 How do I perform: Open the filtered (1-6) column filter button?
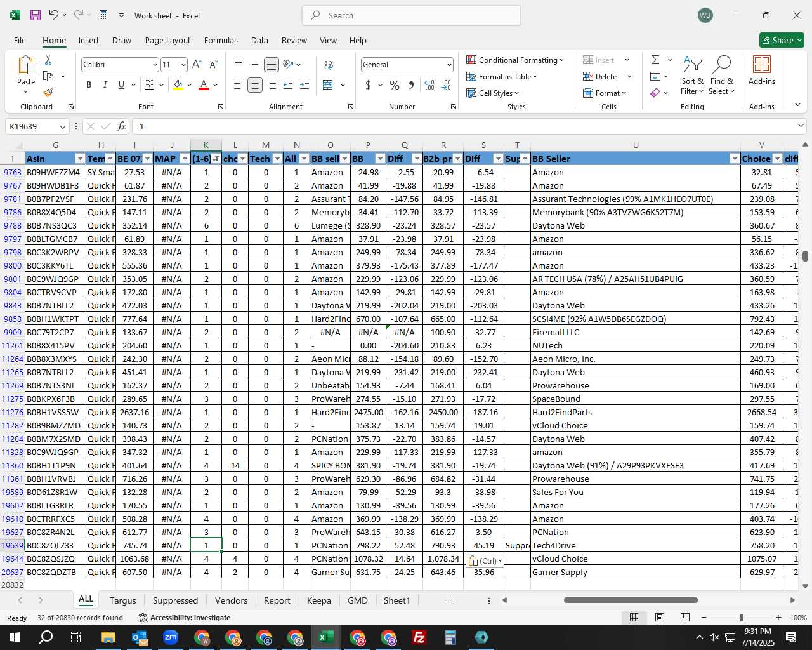coord(216,159)
